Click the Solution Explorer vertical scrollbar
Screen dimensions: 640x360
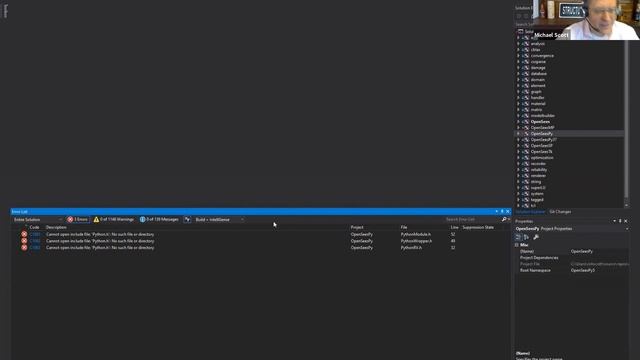click(x=627, y=118)
